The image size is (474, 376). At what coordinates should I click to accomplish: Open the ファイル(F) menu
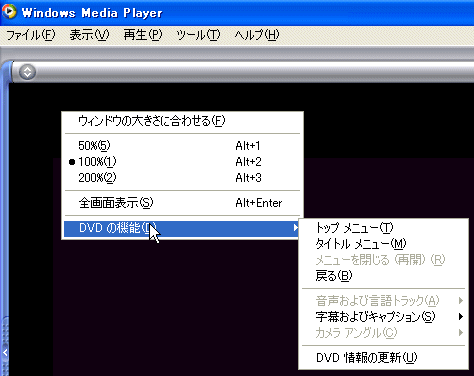(x=31, y=35)
